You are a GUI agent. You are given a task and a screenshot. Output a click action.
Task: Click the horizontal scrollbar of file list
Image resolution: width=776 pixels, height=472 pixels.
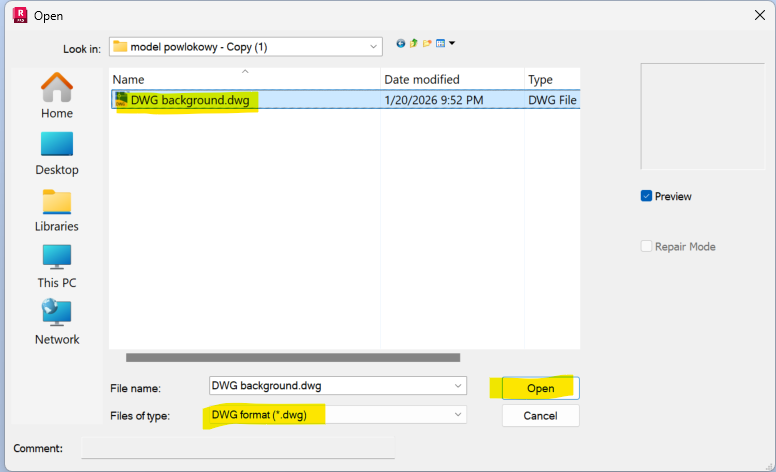pyautogui.click(x=293, y=358)
